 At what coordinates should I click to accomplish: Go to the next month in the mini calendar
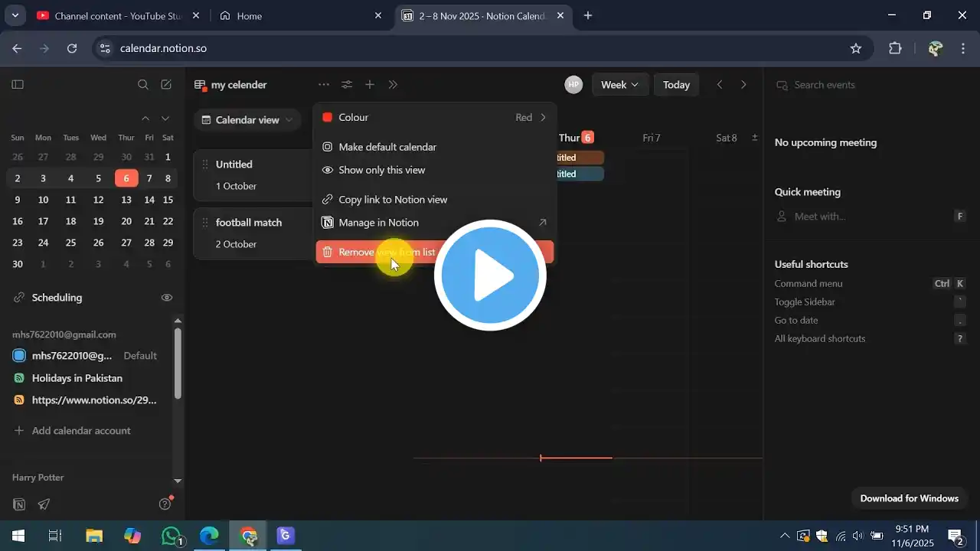[165, 118]
